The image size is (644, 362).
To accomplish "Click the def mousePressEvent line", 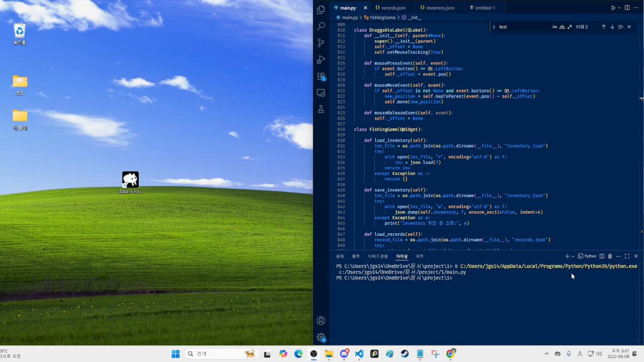I will point(405,63).
